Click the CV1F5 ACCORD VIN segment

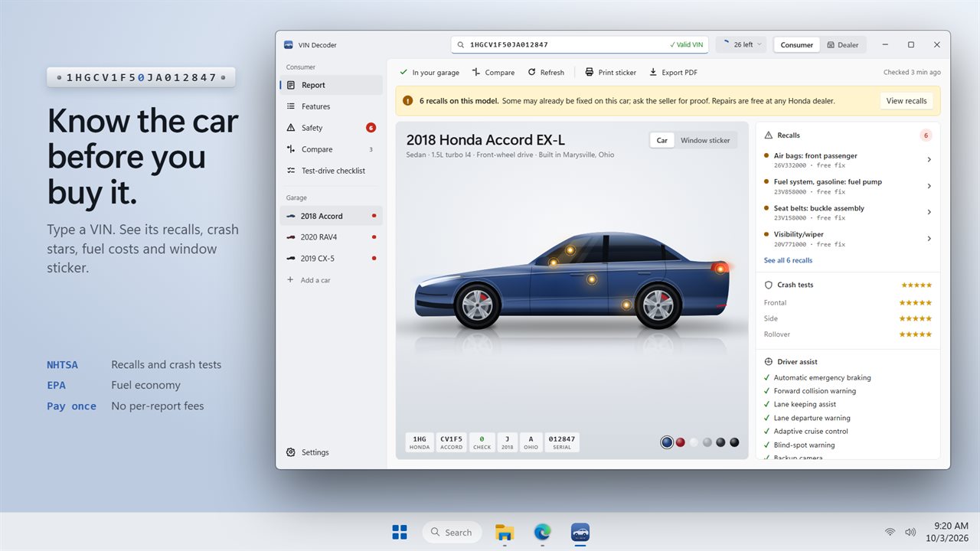click(x=452, y=442)
